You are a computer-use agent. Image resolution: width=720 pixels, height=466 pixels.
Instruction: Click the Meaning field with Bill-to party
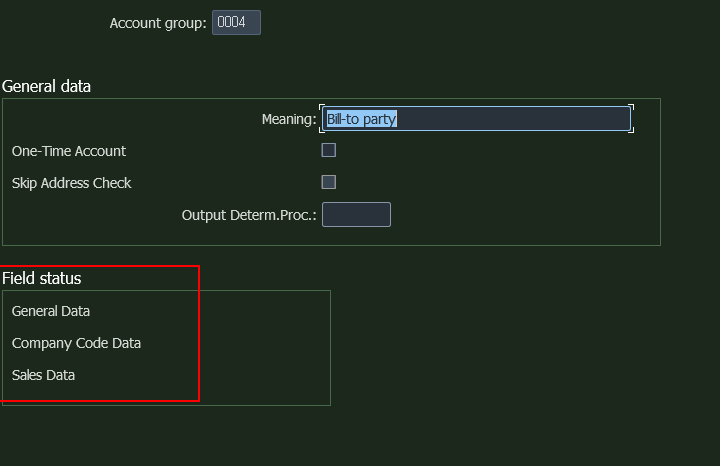[x=476, y=119]
